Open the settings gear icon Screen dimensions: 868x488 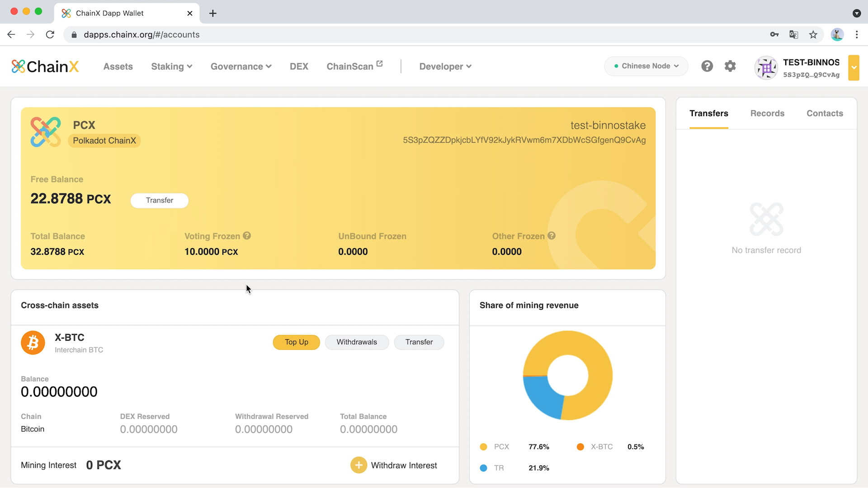click(x=730, y=66)
